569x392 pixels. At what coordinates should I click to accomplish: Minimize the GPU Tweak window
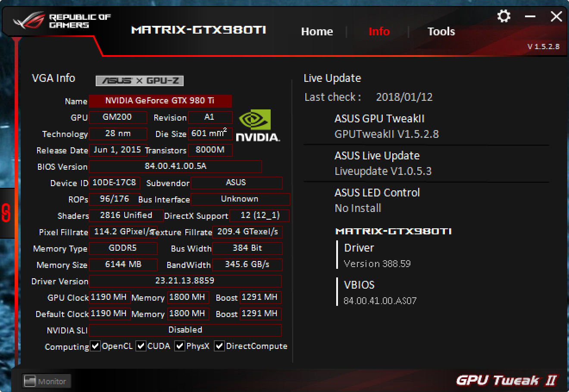pyautogui.click(x=530, y=17)
